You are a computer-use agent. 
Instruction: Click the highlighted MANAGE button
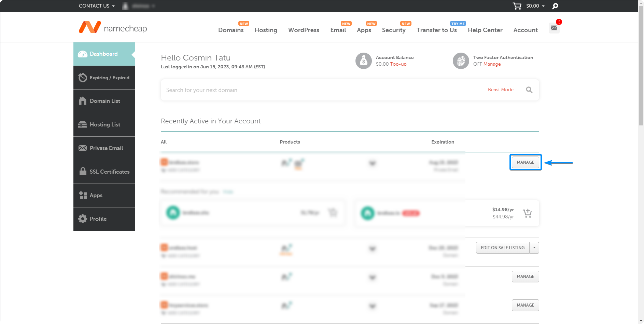point(526,162)
